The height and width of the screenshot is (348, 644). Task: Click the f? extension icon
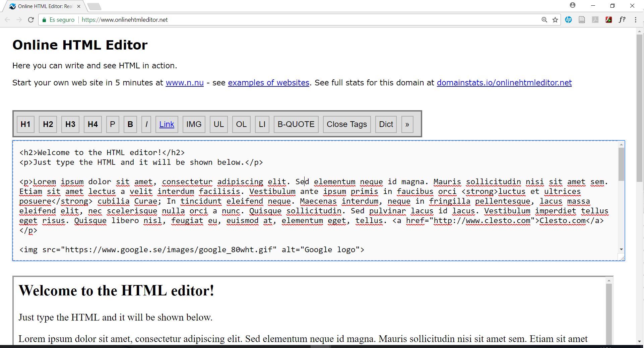click(x=622, y=19)
